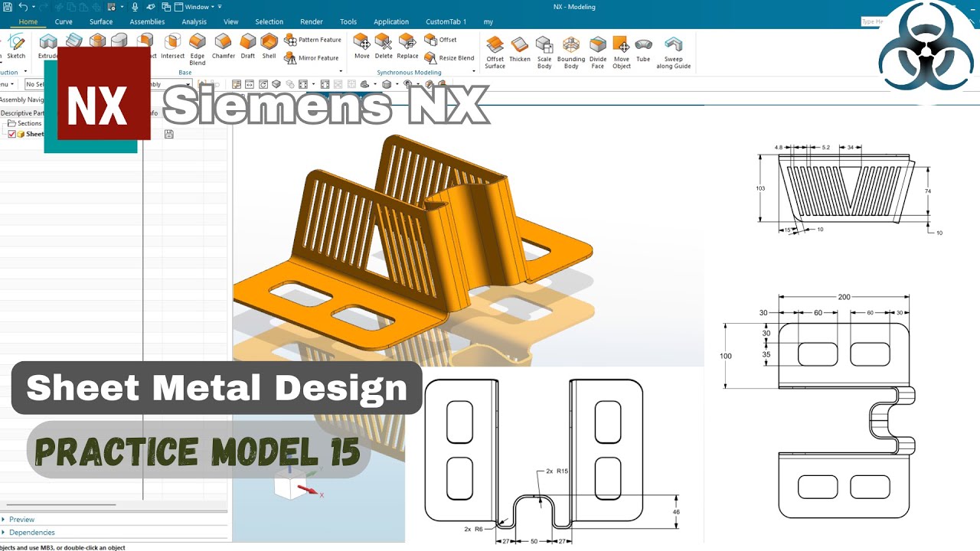Select the Sections folder in navigator
The image size is (980, 551).
24,123
